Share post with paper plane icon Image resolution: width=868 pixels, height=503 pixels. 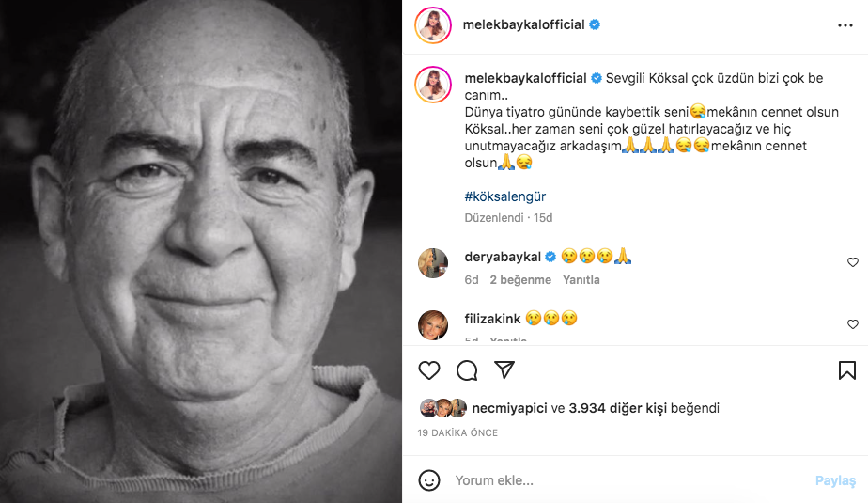(x=504, y=369)
